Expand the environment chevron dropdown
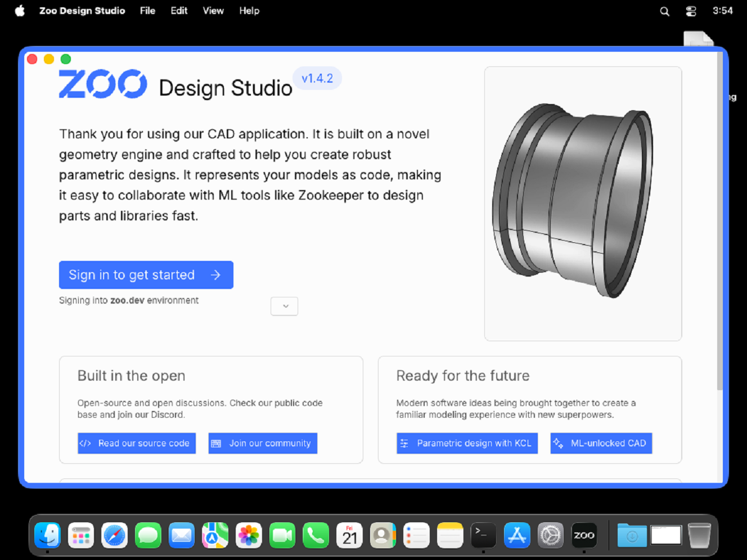The image size is (747, 560). click(285, 306)
